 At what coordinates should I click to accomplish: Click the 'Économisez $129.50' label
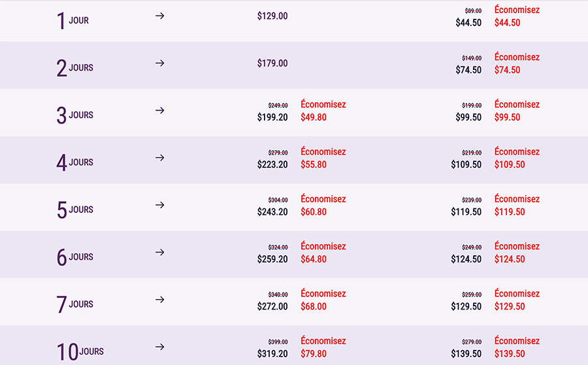click(517, 300)
